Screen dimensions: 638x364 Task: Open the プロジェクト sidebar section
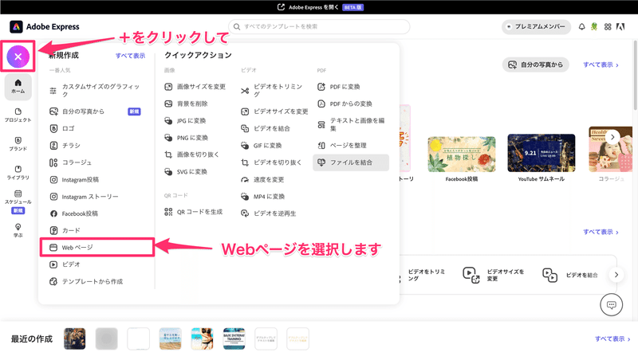point(18,115)
